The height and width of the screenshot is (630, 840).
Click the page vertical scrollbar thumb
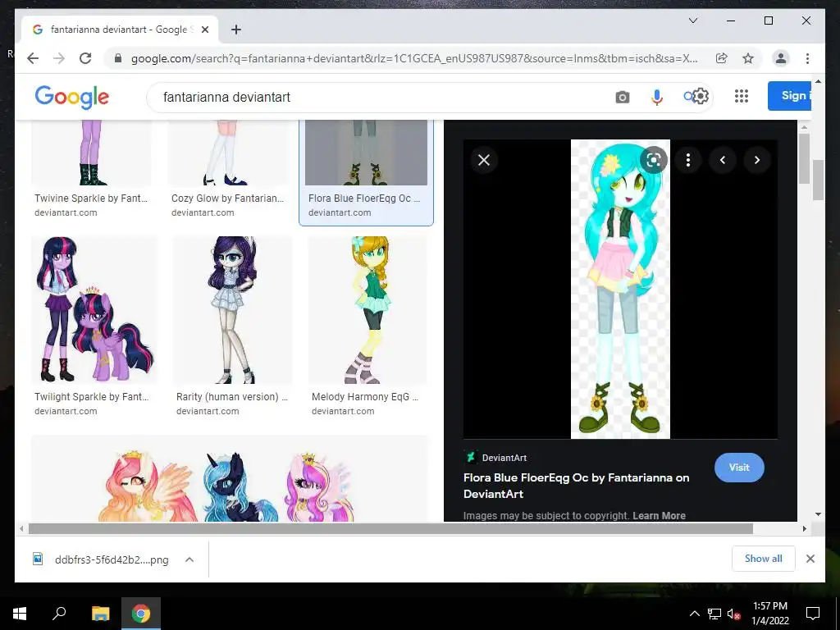click(818, 180)
